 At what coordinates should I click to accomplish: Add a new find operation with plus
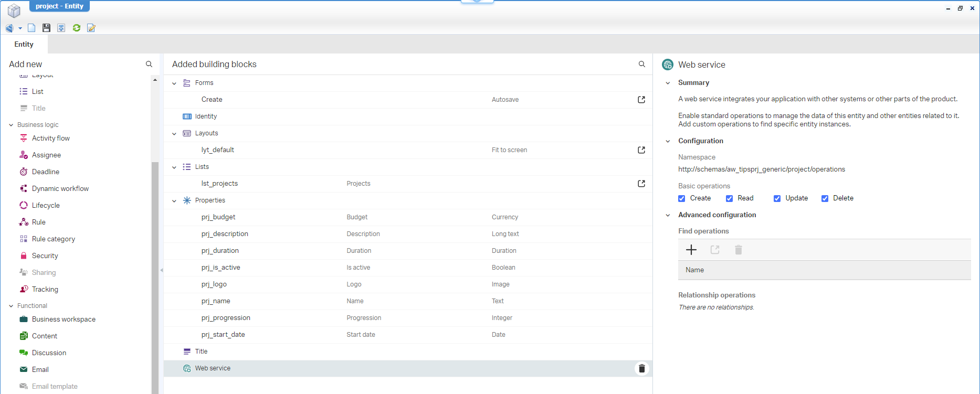click(691, 250)
